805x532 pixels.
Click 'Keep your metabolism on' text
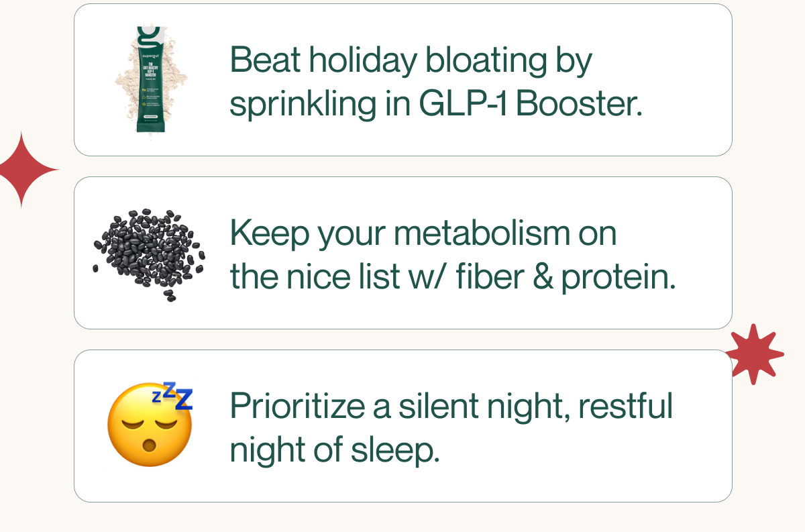423,233
